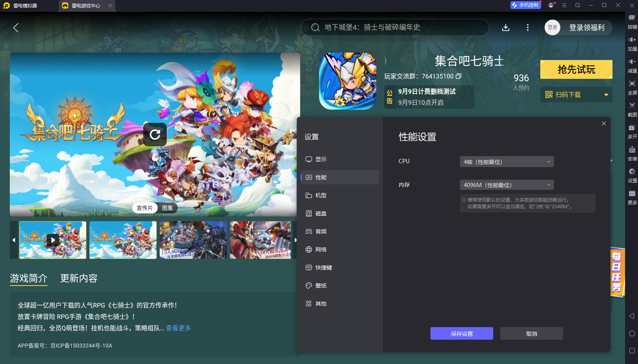Open the 9月9日计费删档测试 announcement
The height and width of the screenshot is (364, 638).
coord(429,97)
